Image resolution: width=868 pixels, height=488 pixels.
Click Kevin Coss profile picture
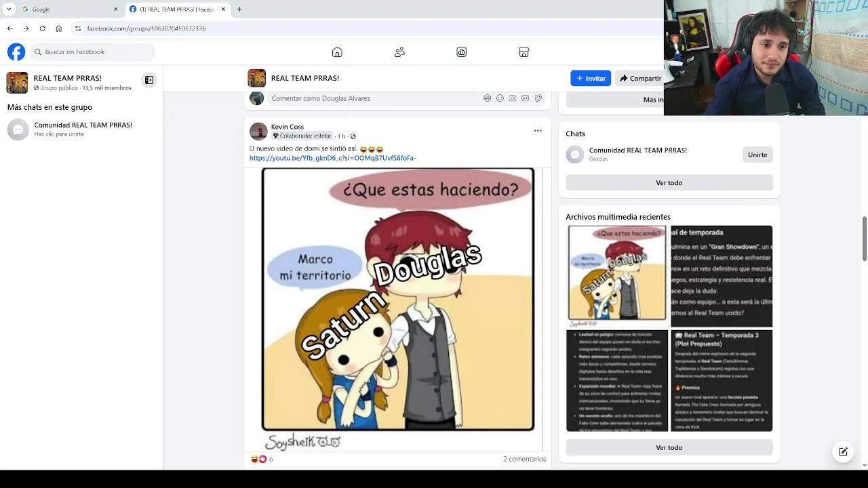[258, 131]
